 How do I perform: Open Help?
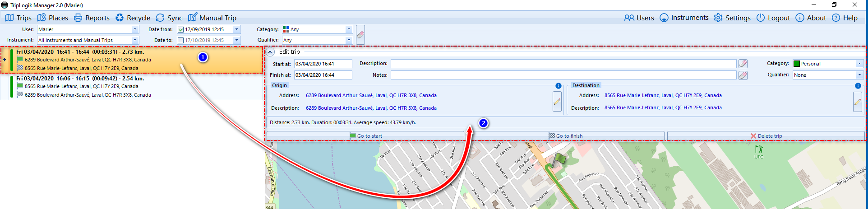pyautogui.click(x=845, y=18)
